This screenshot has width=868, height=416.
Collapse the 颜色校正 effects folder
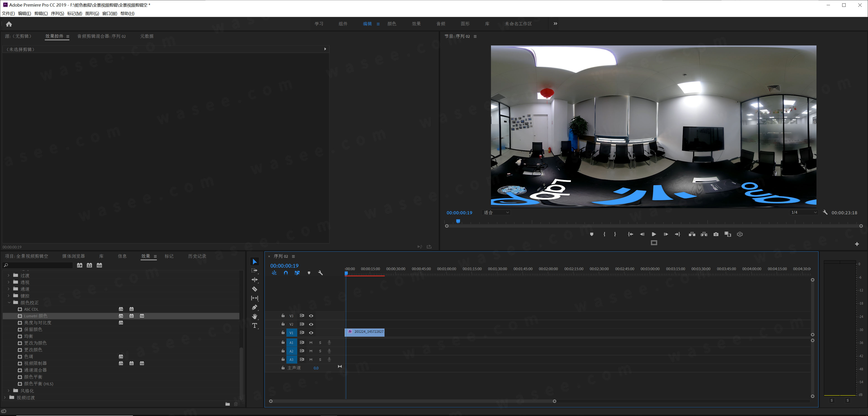9,303
